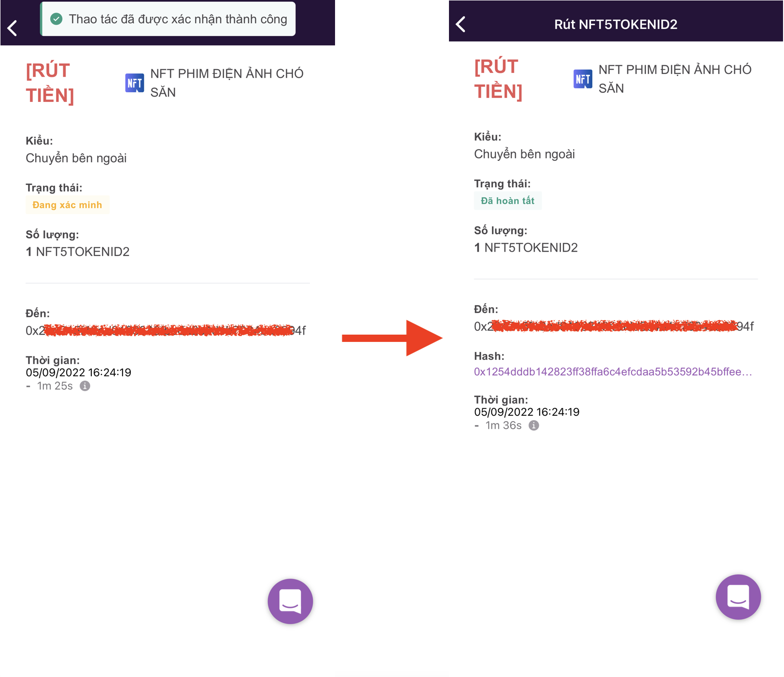Click the 1m 36s elapsed time text
784x677 pixels.
click(x=504, y=425)
